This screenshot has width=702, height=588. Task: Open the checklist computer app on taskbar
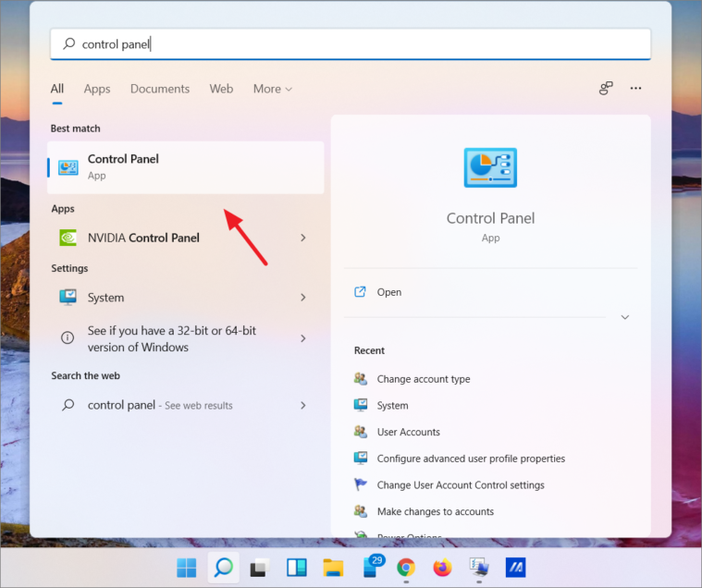click(x=479, y=568)
